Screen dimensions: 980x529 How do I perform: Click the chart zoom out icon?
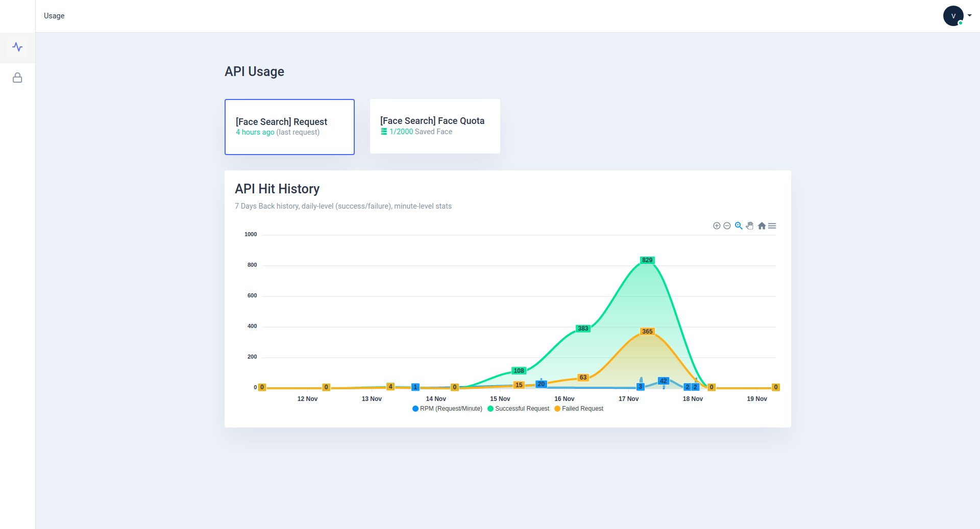[x=727, y=225]
